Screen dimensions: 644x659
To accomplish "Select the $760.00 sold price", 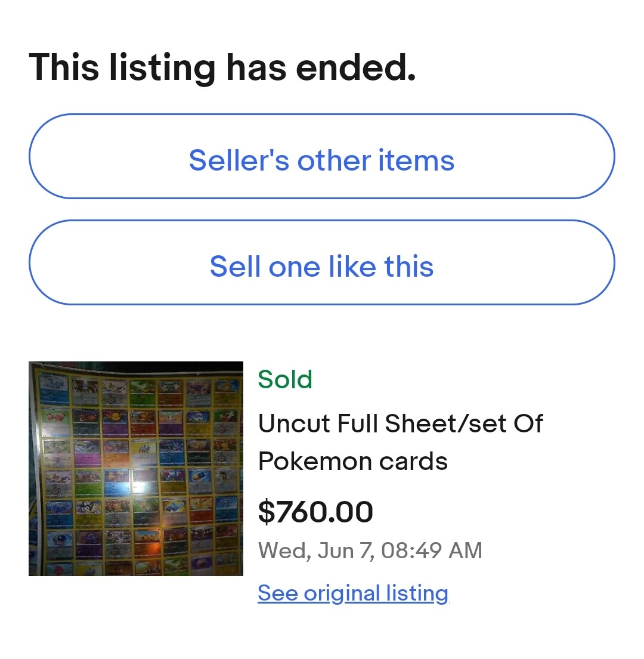I will coord(315,512).
